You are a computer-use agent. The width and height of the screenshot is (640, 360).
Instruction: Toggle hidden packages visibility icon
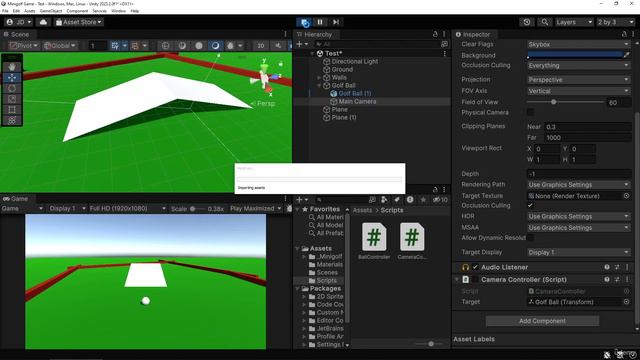pyautogui.click(x=440, y=200)
